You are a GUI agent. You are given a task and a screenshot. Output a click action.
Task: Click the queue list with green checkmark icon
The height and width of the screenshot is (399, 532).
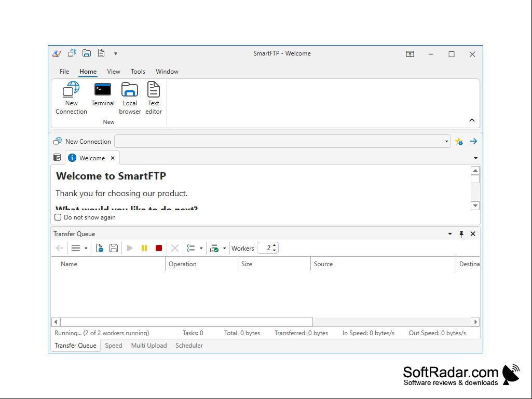214,248
